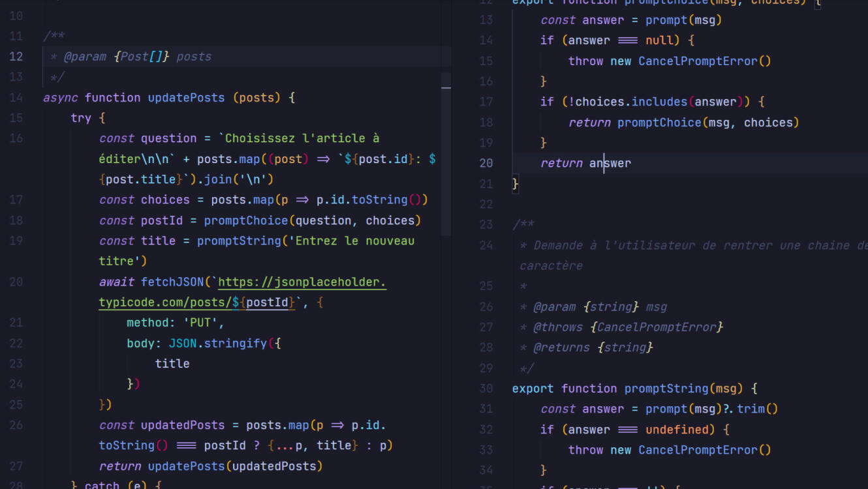Click the @throws {CancelPromptError} doc tag
Image resolution: width=868 pixels, height=489 pixels.
(628, 327)
